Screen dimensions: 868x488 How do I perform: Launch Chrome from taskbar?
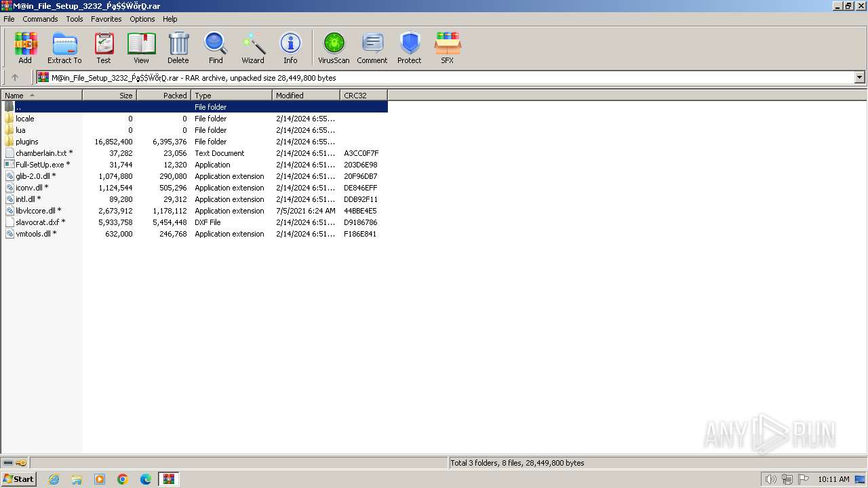click(x=123, y=479)
